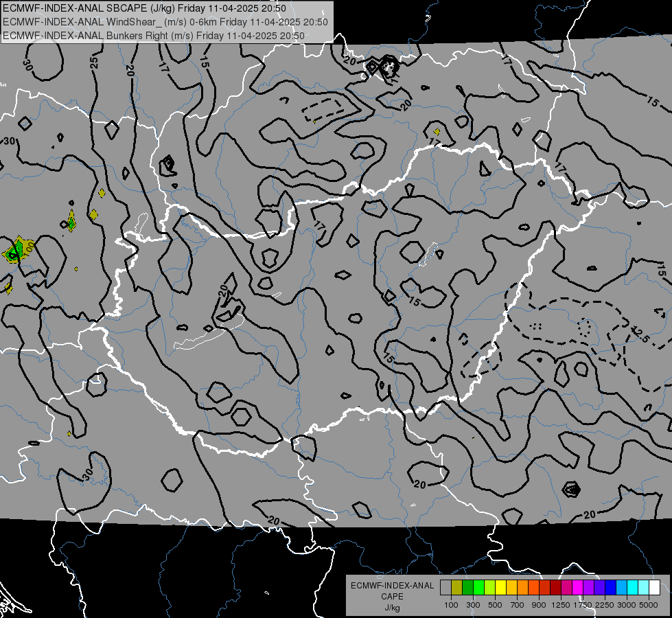Click the legend value label 1750
This screenshot has height=618, width=672.
tap(583, 605)
